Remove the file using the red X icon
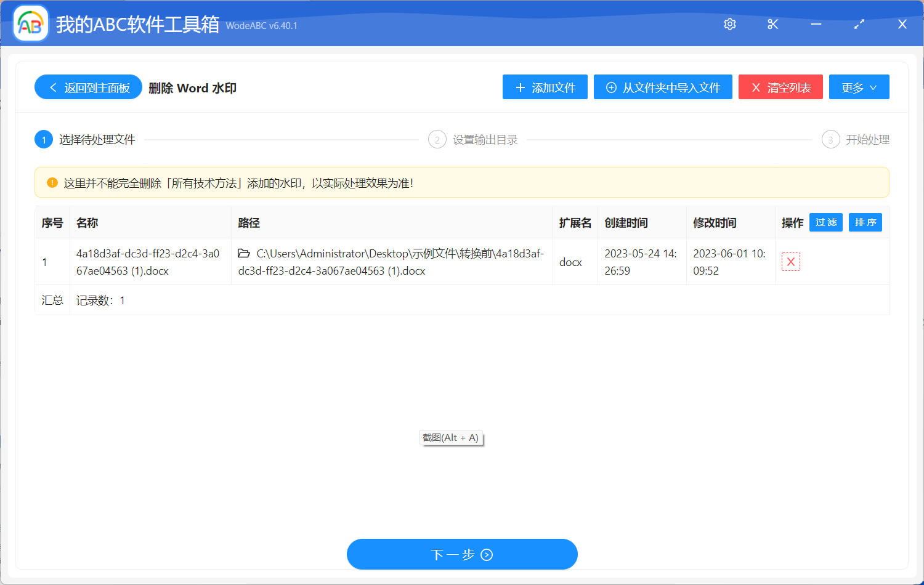 click(791, 261)
